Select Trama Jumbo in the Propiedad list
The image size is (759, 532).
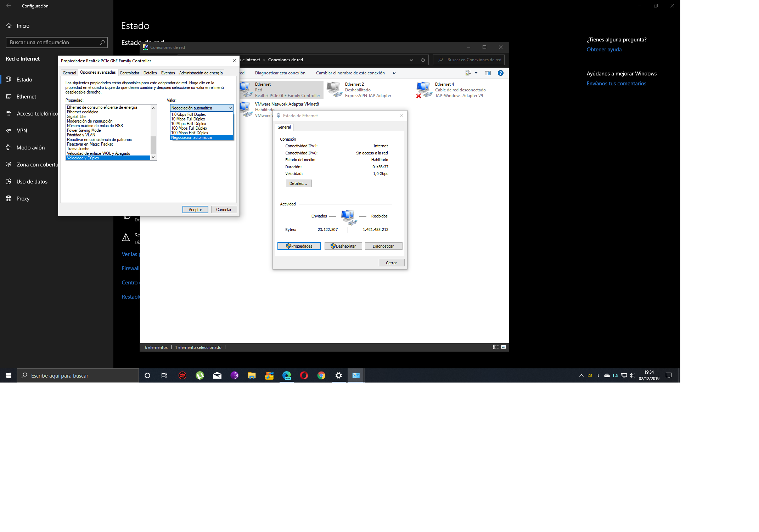108,149
